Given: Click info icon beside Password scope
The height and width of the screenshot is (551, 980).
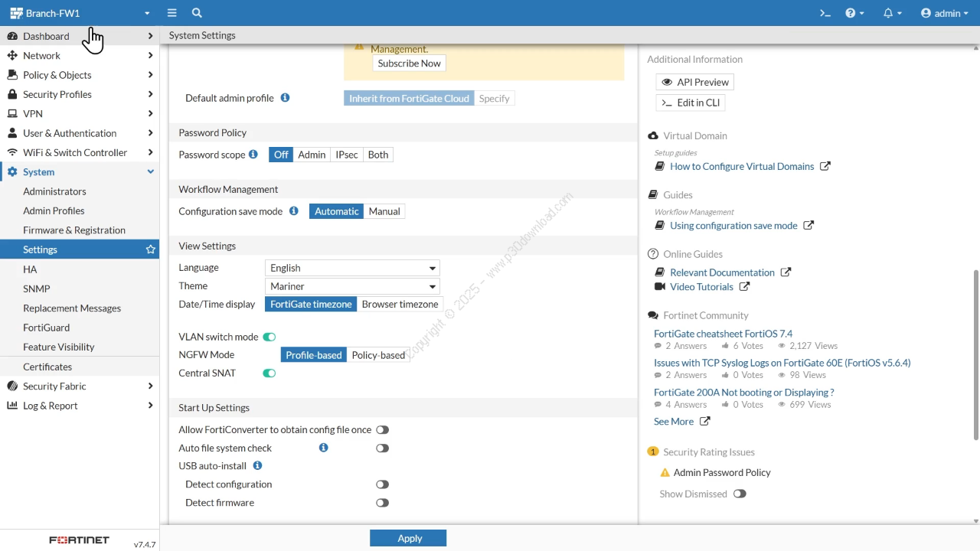Looking at the screenshot, I should [253, 154].
